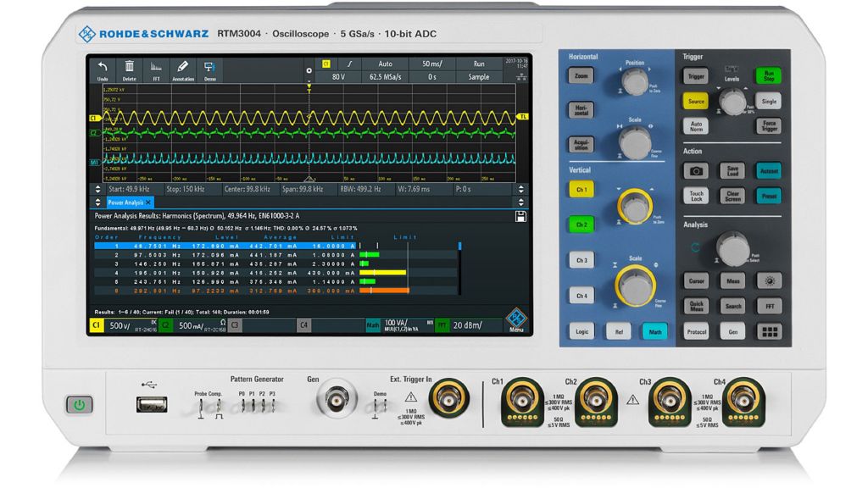
Task: Open the Delete trash icon on screen toolbar
Action: tap(129, 67)
